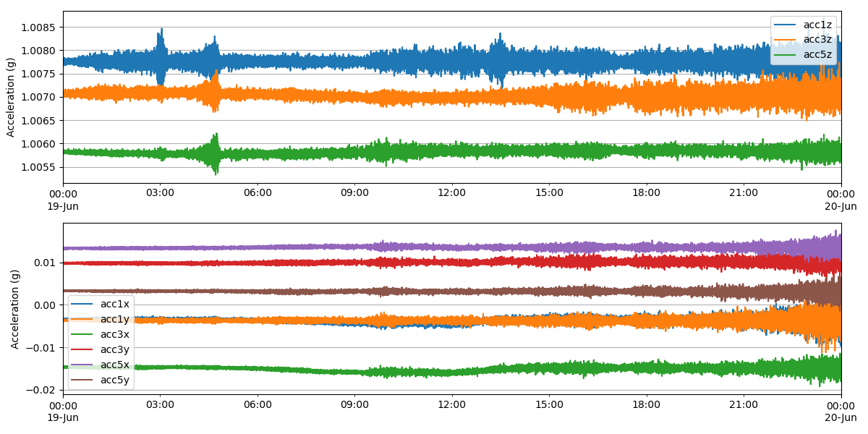Click the top plot's Acceleration (g) axis label

[x=11, y=97]
